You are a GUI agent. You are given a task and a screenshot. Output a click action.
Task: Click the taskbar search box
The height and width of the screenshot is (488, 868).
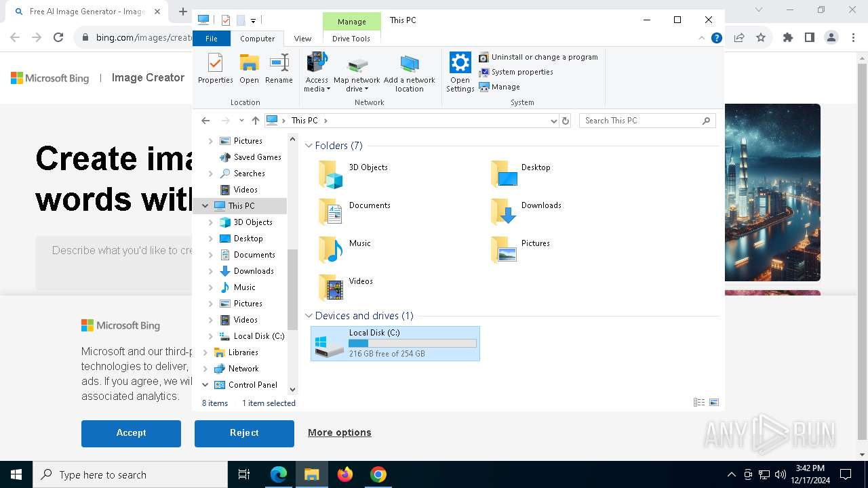130,474
